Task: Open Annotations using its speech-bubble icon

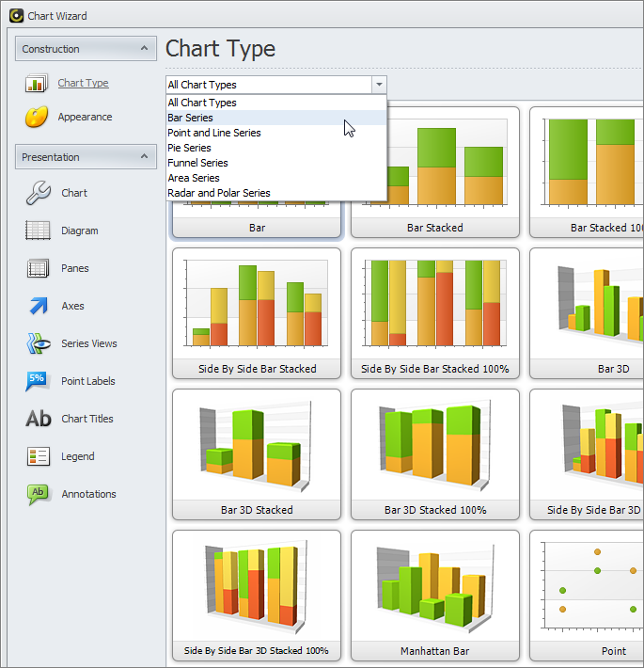Action: [x=38, y=494]
